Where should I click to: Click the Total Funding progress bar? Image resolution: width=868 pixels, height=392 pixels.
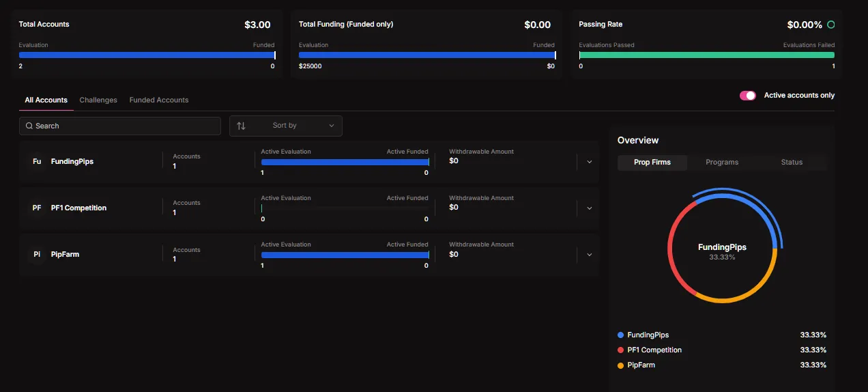click(x=427, y=55)
